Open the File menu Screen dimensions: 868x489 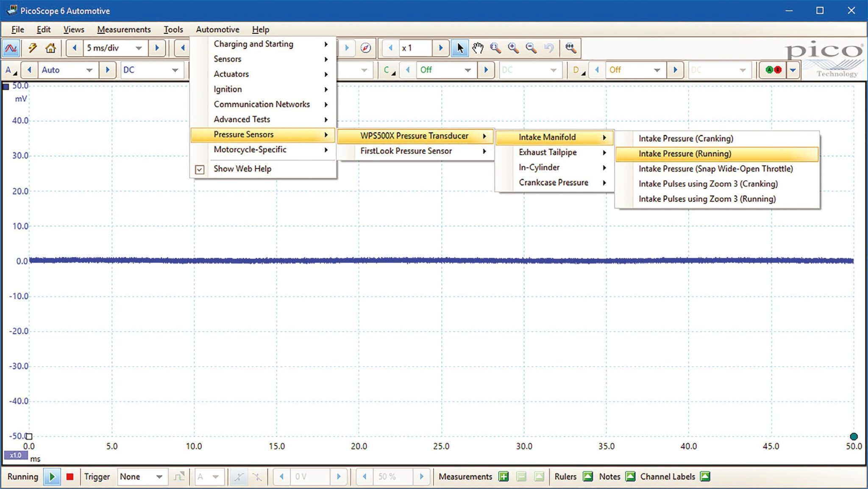(17, 30)
